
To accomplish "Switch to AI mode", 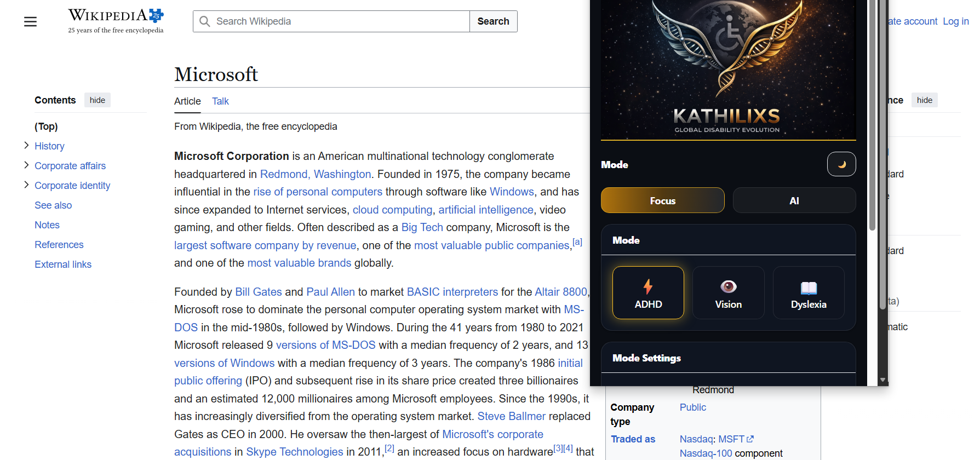I will tap(794, 200).
